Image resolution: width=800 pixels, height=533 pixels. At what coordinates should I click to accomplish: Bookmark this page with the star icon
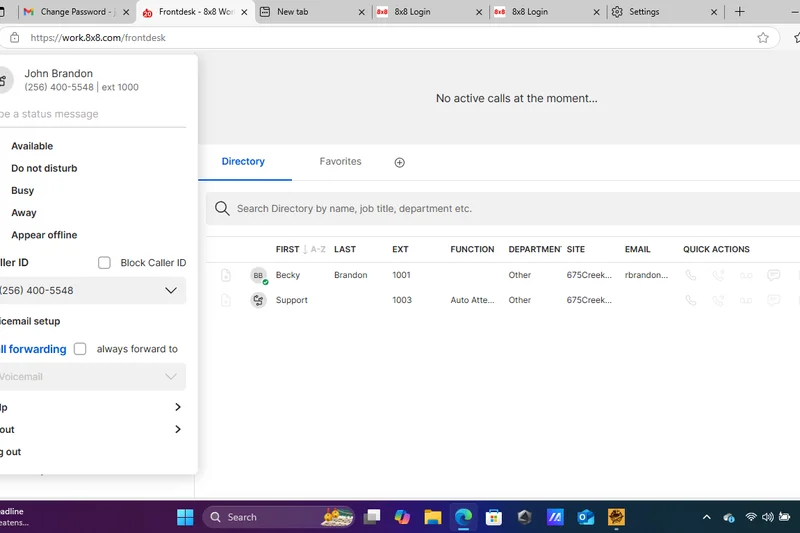tap(763, 38)
